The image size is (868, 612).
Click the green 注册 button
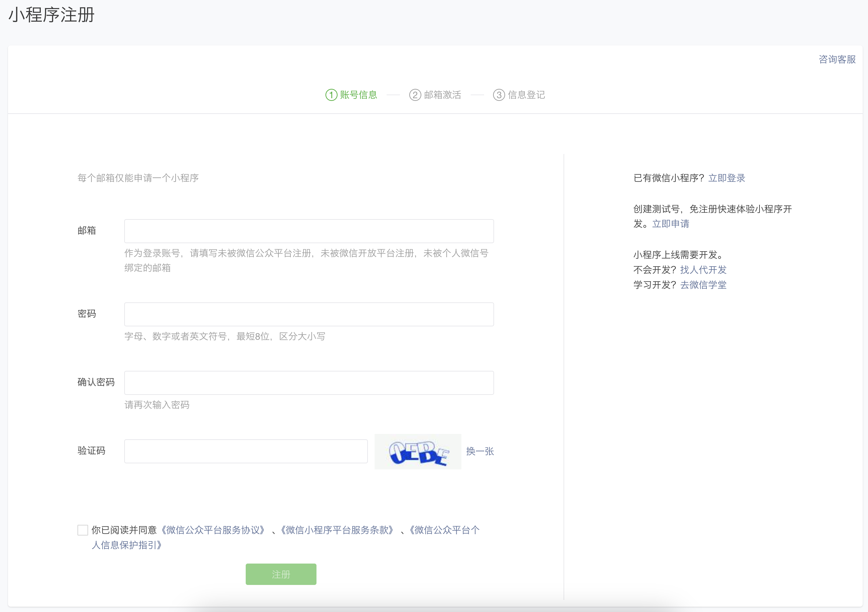pyautogui.click(x=281, y=574)
